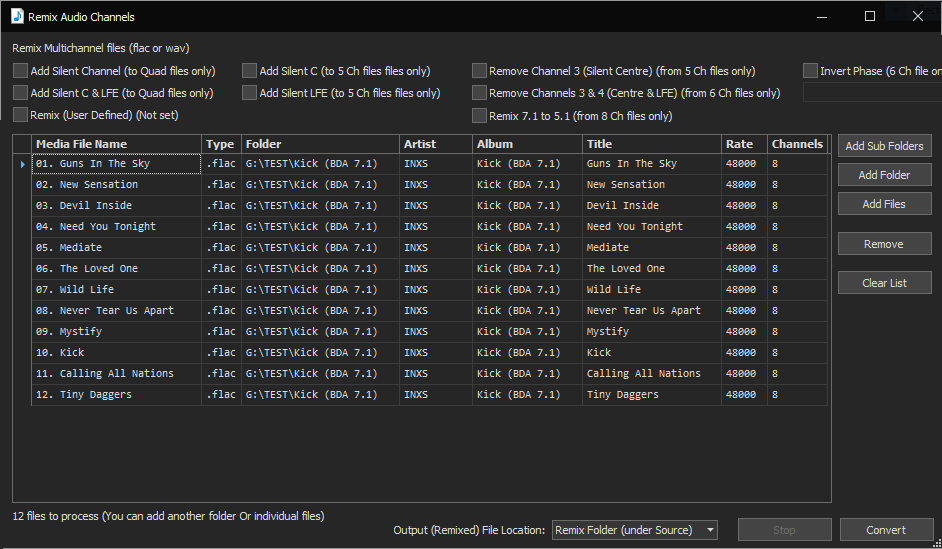Check Remove Channel 3 (Silent Centre)
Screen dimensions: 942x549
[480, 71]
